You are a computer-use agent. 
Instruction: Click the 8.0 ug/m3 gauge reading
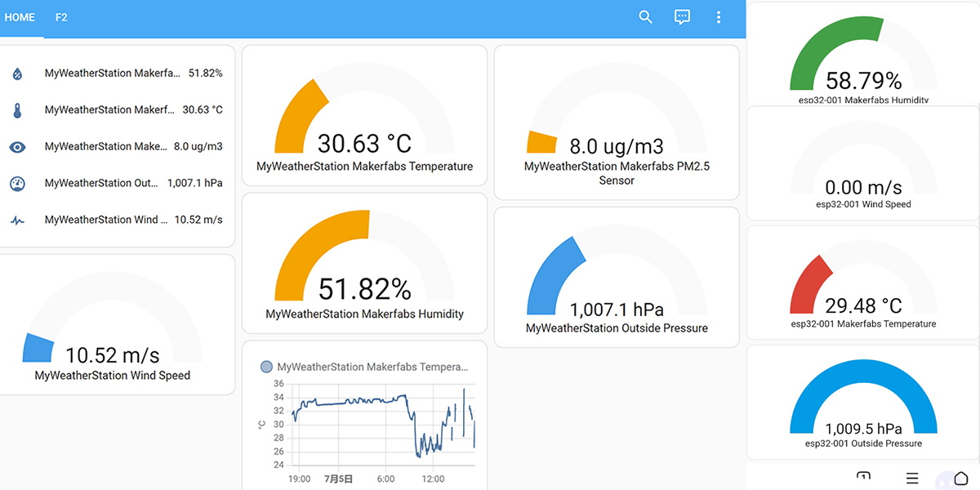click(x=617, y=147)
